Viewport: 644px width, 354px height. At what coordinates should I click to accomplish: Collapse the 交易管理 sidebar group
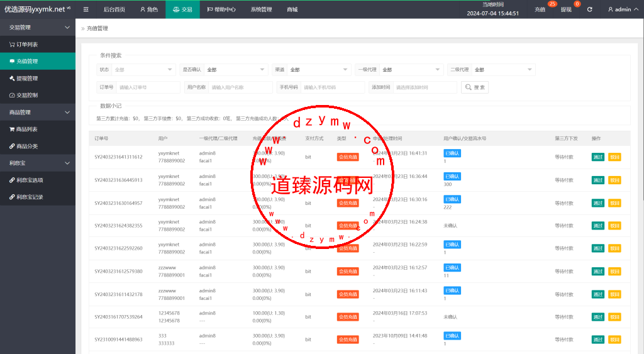tap(38, 28)
